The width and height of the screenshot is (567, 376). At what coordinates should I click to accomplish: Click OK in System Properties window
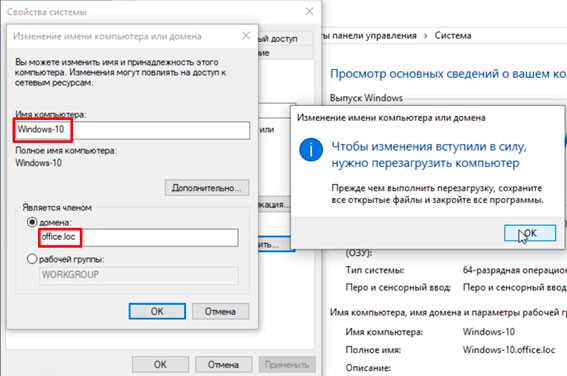point(160,364)
